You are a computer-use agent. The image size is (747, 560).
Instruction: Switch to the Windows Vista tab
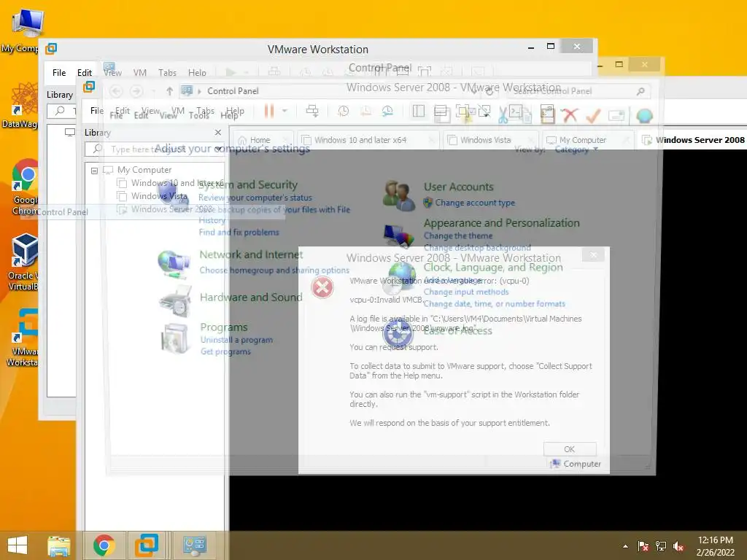tap(491, 140)
